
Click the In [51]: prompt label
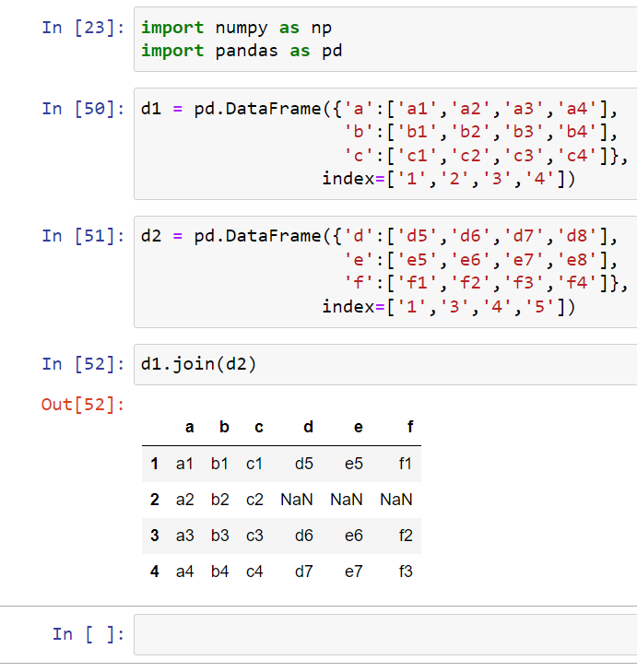[83, 236]
